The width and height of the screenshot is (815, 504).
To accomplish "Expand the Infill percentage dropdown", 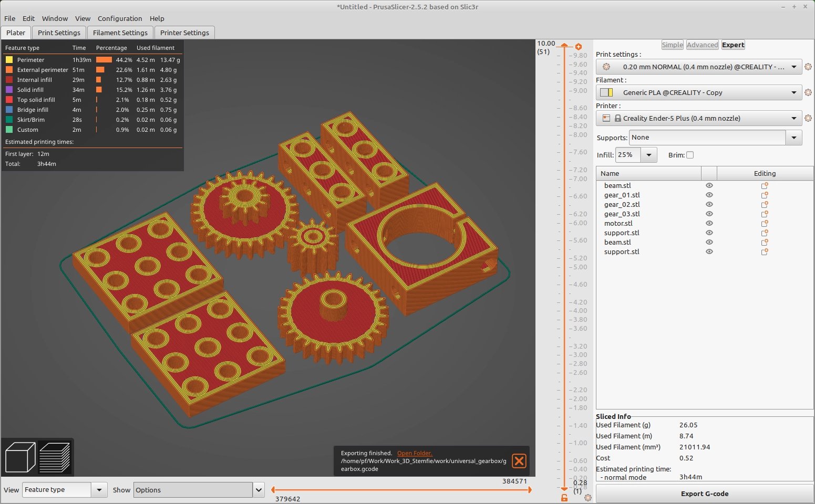I will [x=649, y=155].
